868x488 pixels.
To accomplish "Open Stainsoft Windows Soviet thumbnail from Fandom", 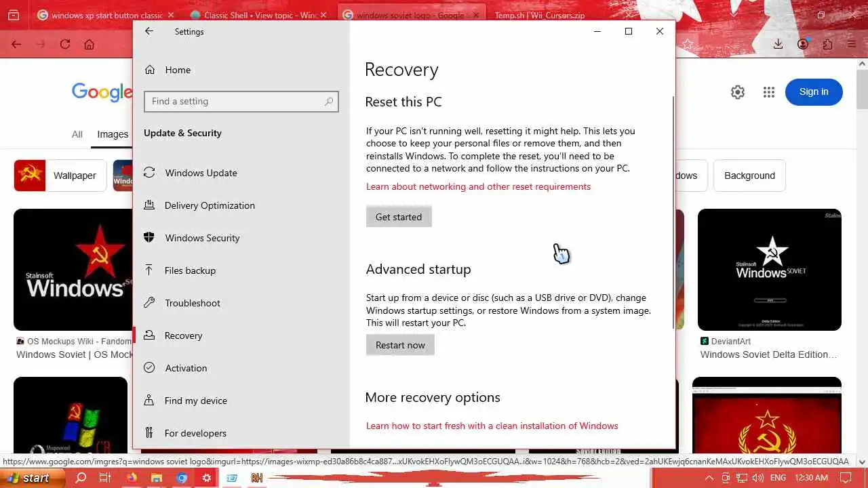I will [x=73, y=270].
